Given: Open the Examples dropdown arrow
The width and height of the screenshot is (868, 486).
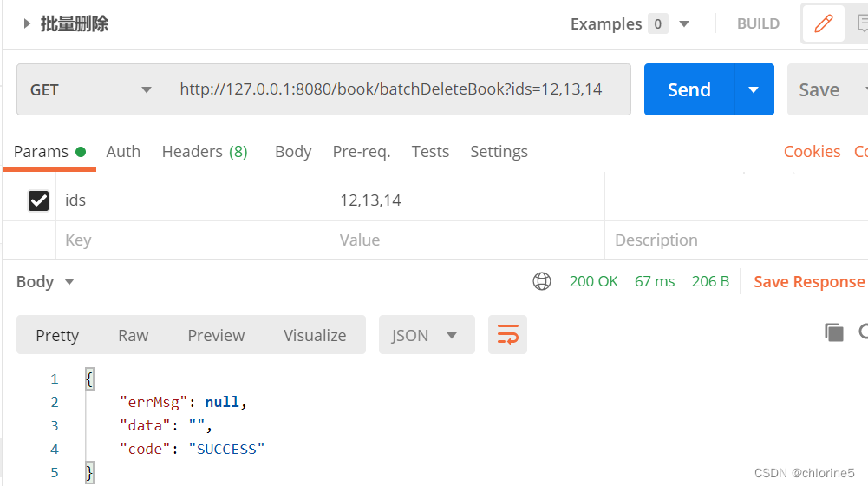Looking at the screenshot, I should [684, 23].
